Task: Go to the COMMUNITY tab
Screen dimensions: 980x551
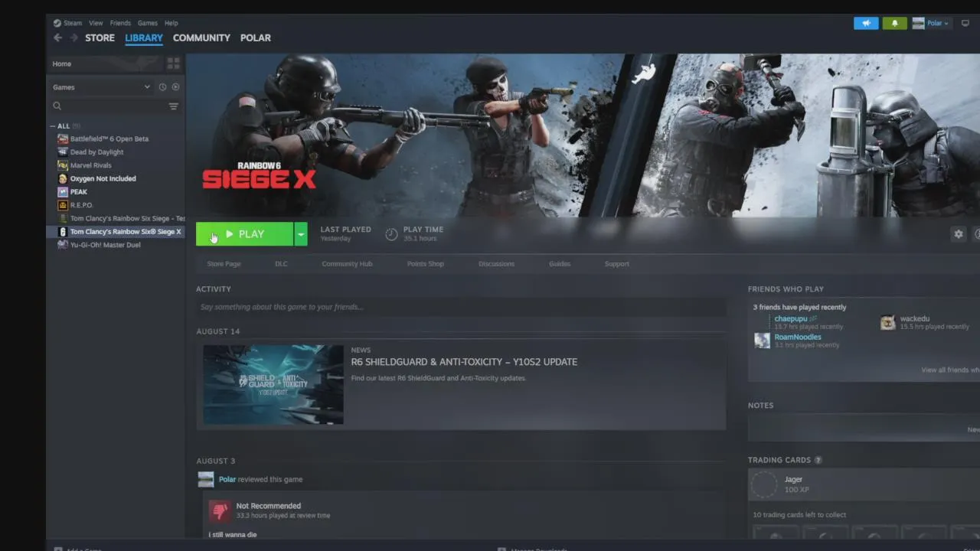Action: (201, 37)
